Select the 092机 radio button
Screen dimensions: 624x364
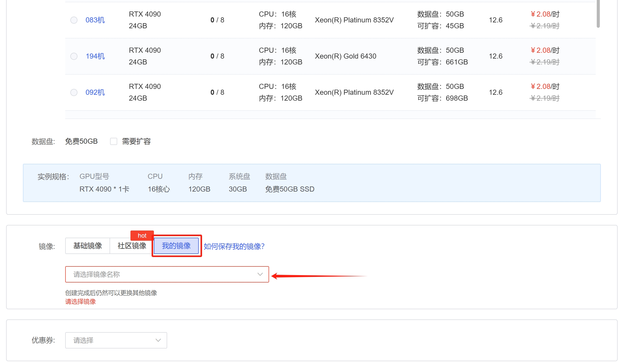[74, 92]
